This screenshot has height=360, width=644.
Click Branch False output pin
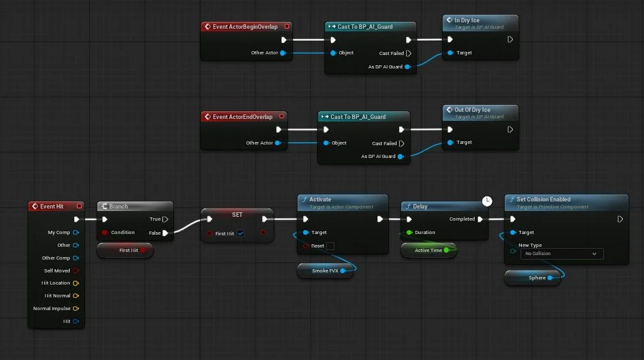(165, 233)
